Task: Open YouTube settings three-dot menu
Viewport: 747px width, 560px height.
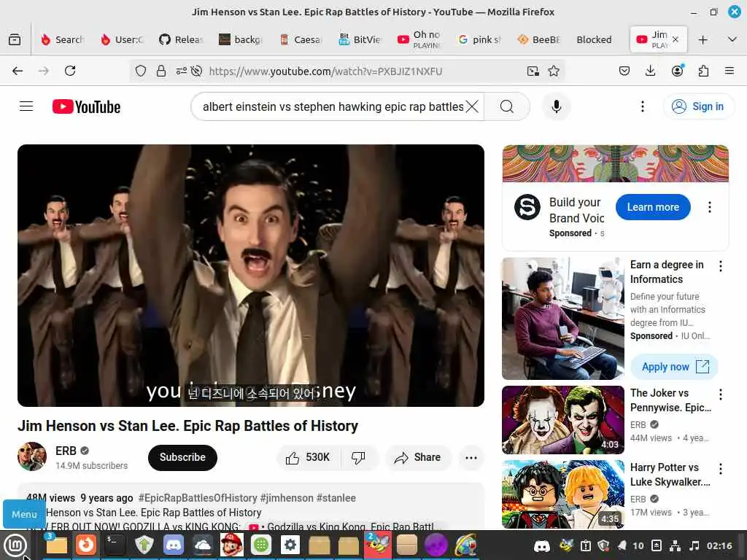Action: [642, 106]
